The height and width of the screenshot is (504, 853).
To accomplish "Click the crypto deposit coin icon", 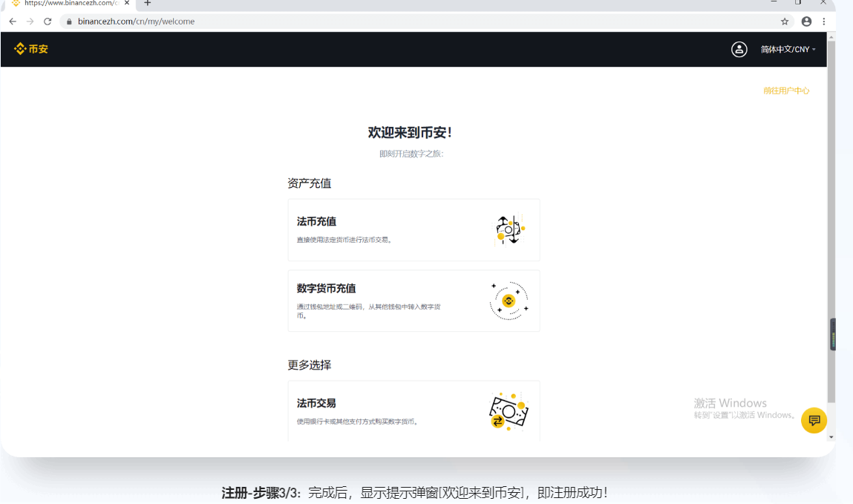I will (509, 301).
